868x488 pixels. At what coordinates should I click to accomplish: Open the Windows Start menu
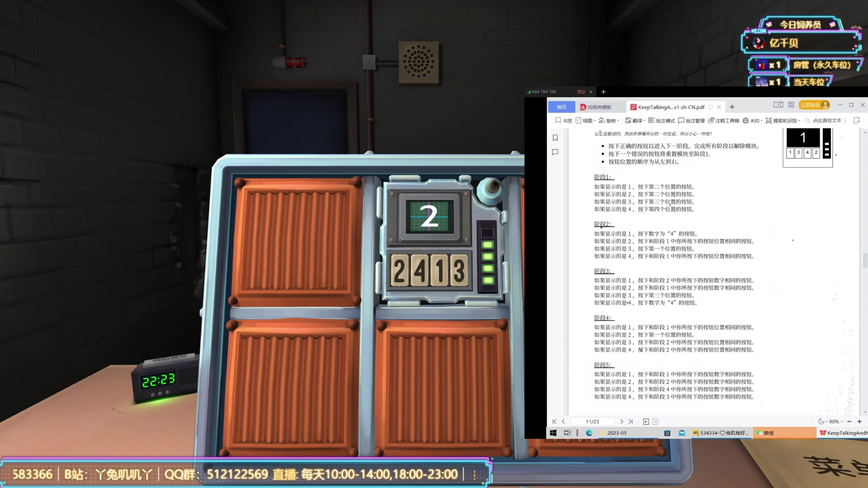pyautogui.click(x=553, y=433)
